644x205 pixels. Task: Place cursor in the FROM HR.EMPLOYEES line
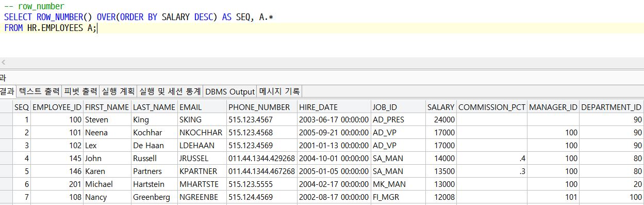point(50,28)
